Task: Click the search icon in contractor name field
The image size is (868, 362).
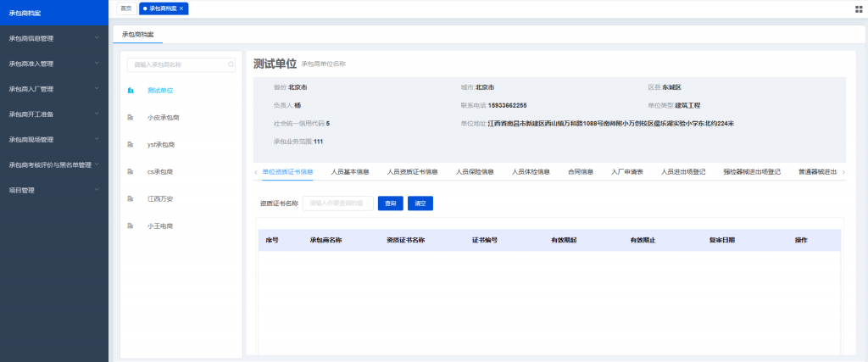Action: (231, 64)
